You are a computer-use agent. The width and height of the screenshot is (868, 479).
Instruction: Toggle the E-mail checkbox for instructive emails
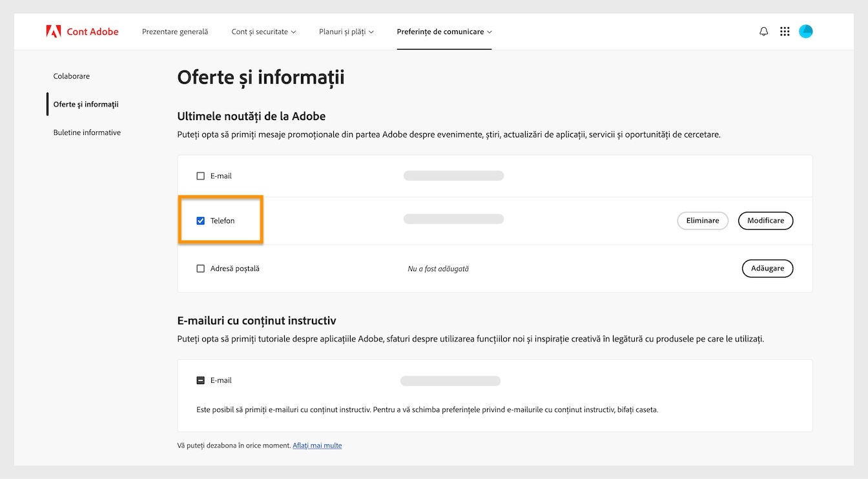pos(200,380)
